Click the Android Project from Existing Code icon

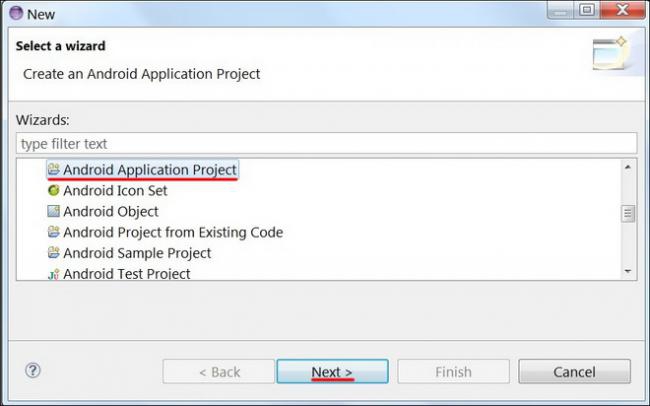pos(54,232)
